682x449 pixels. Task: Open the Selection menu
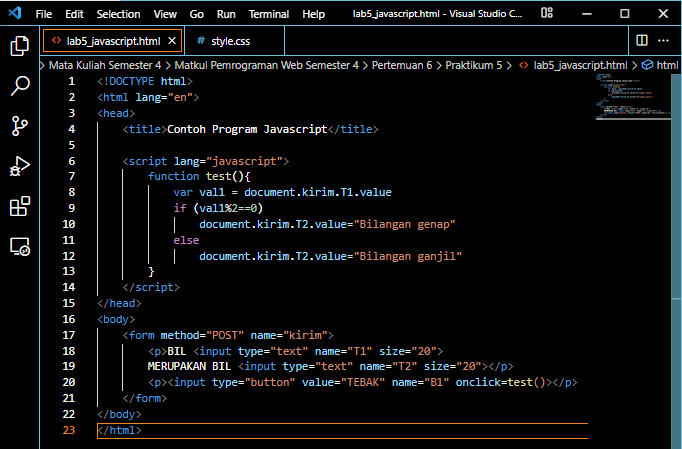[118, 14]
